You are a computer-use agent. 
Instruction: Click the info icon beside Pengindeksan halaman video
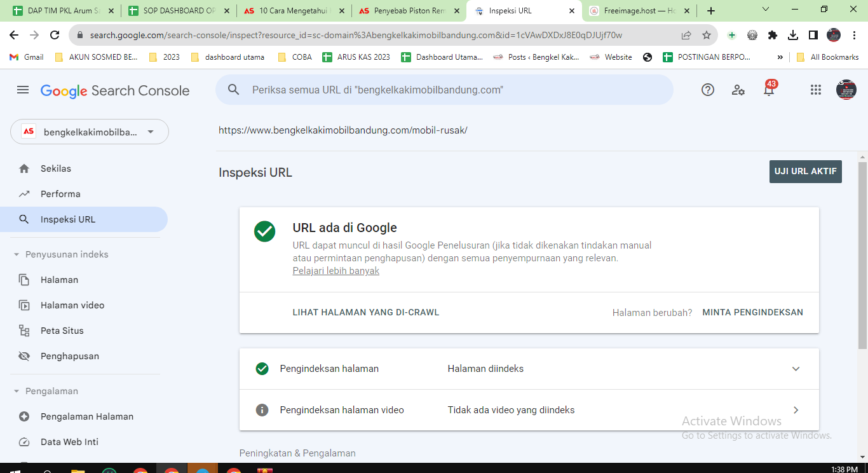coord(262,410)
